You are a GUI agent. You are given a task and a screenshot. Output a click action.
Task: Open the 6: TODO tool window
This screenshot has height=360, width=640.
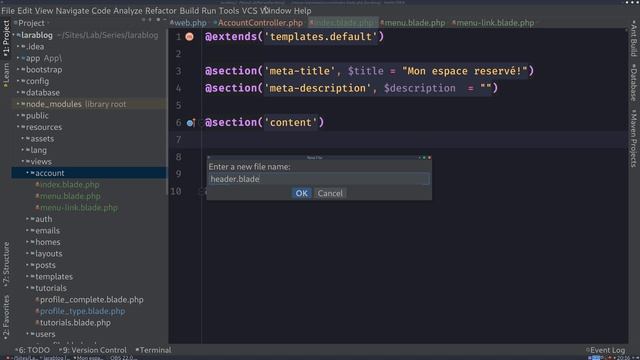point(33,350)
